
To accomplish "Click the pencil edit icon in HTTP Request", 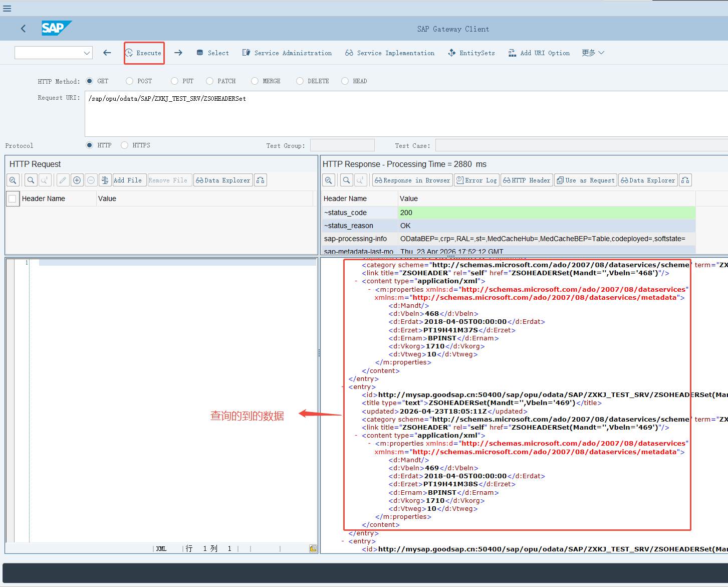I will click(x=63, y=180).
